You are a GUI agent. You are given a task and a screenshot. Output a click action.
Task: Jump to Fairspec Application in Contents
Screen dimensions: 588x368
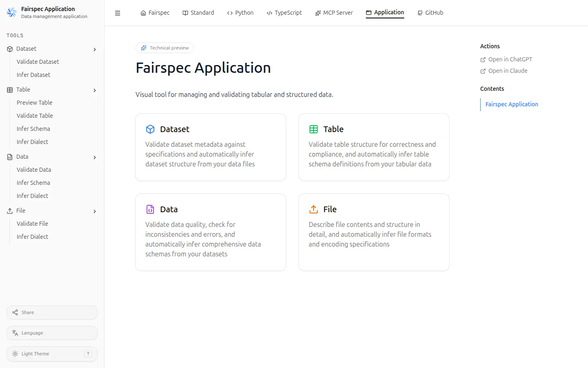[512, 104]
